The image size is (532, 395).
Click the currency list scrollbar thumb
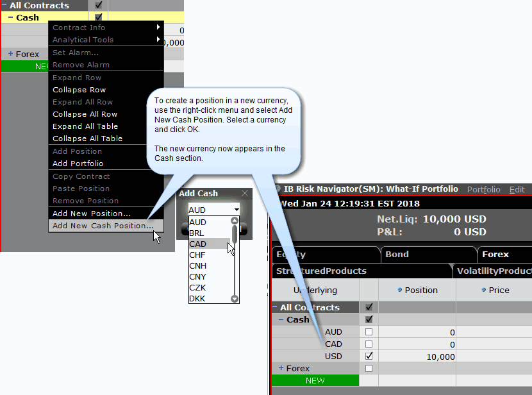point(235,234)
